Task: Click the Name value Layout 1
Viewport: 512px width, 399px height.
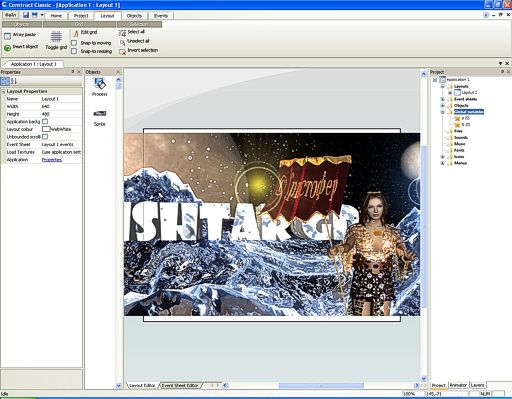Action: 61,99
